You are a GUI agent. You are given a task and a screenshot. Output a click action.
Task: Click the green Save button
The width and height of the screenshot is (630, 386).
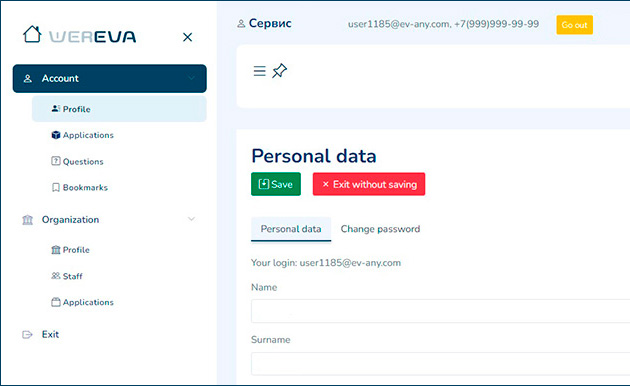(276, 184)
